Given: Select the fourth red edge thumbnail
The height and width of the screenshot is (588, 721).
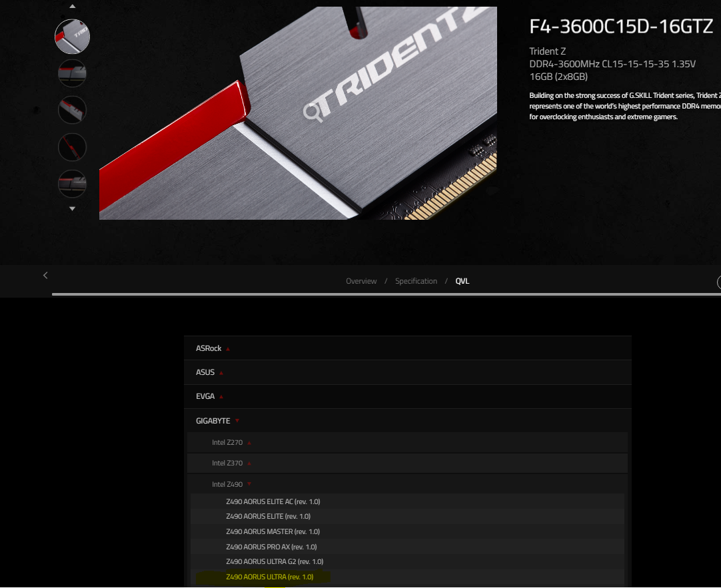Looking at the screenshot, I should pyautogui.click(x=72, y=147).
